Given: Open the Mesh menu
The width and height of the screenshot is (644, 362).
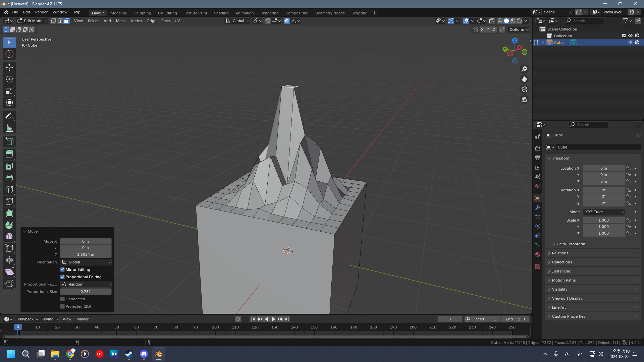Looking at the screenshot, I should pyautogui.click(x=121, y=21).
